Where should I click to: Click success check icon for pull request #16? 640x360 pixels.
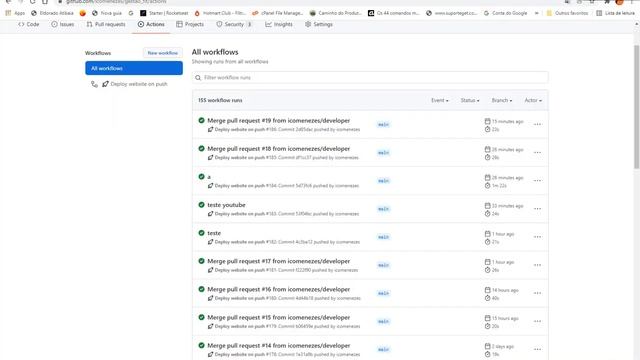coord(201,289)
